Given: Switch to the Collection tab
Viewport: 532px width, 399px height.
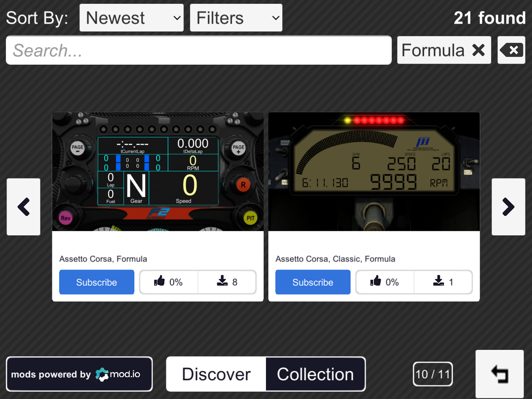Looking at the screenshot, I should (x=315, y=374).
